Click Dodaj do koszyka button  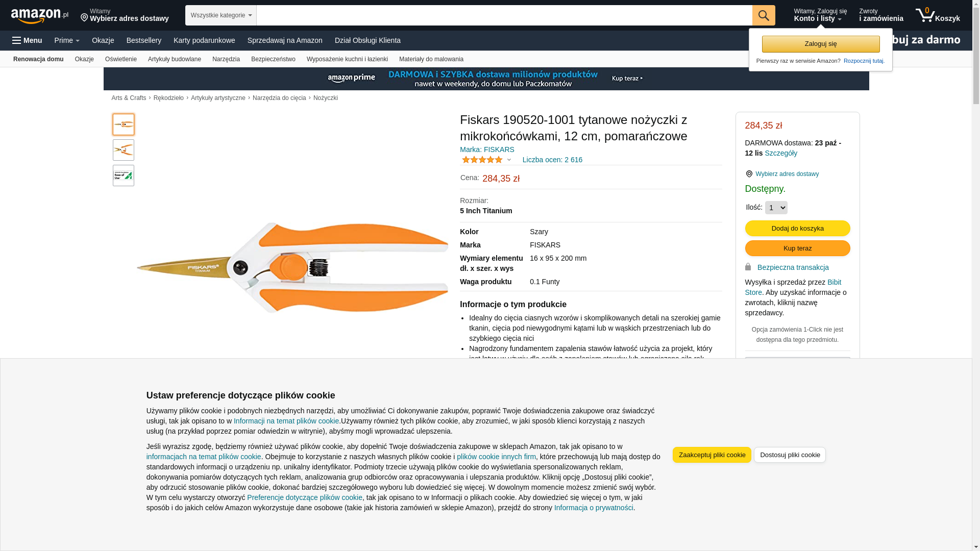pos(797,228)
